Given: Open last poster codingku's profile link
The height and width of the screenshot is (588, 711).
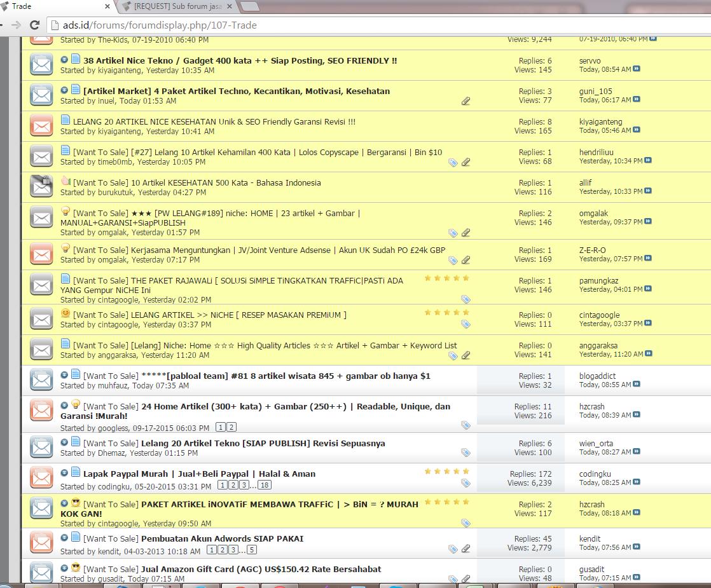Looking at the screenshot, I should 595,474.
